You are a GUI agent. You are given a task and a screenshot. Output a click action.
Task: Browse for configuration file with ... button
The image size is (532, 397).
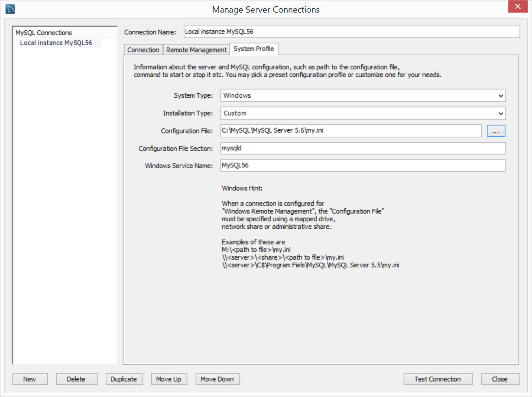tap(496, 131)
